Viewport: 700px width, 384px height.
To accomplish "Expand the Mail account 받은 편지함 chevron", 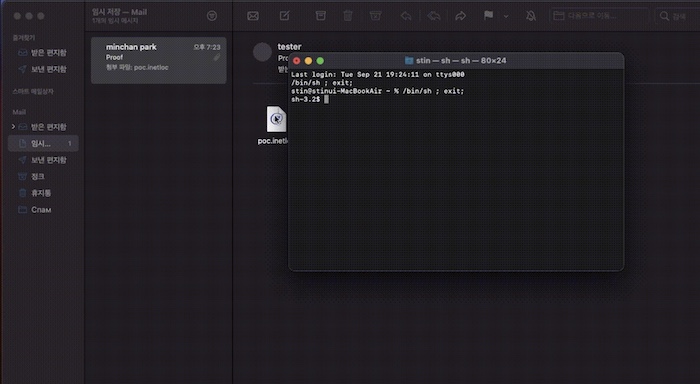I will (x=13, y=127).
